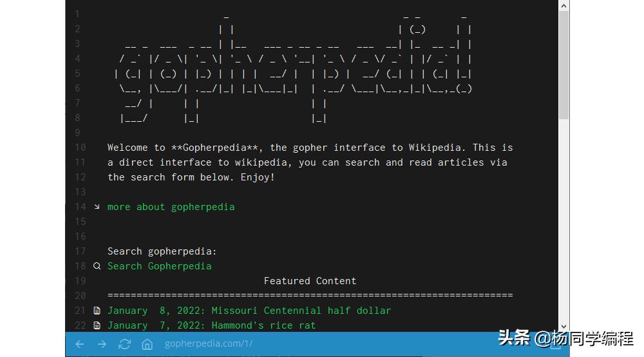Open the 'Search Gopherpedia' link
This screenshot has width=644, height=357.
coord(159,266)
